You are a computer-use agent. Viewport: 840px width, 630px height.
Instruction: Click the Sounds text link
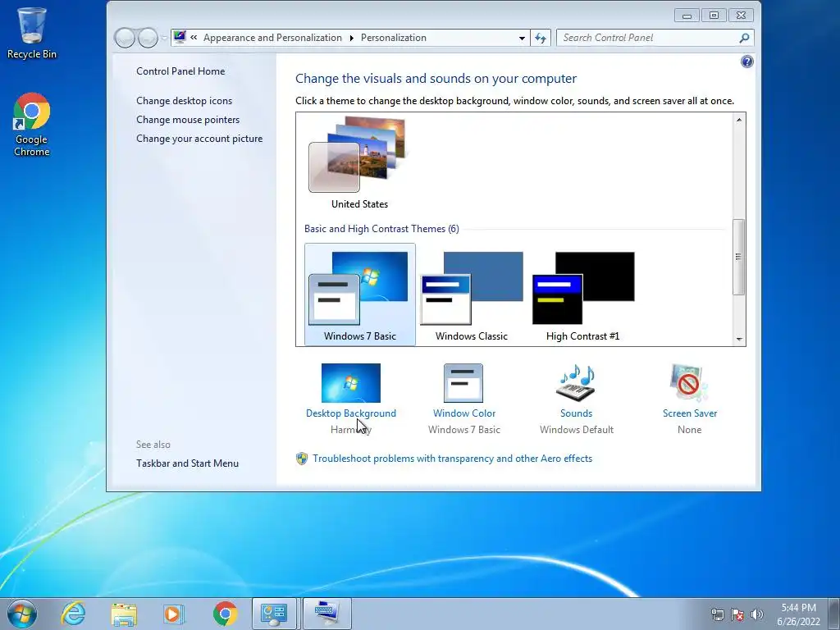(x=577, y=413)
